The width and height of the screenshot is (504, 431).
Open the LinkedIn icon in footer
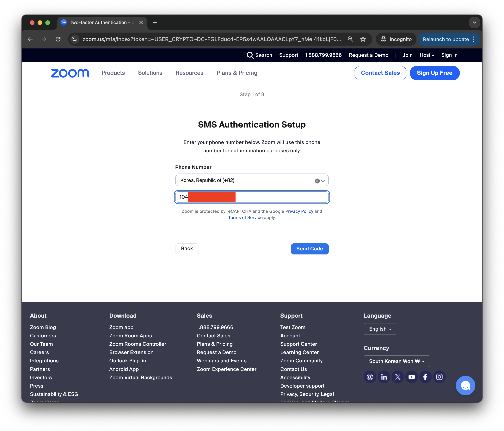click(384, 377)
